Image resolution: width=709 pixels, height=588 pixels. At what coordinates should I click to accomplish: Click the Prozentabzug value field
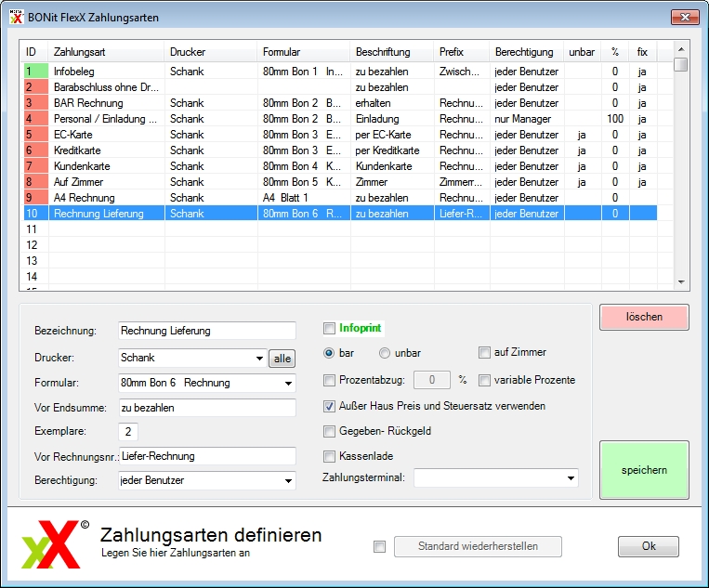coord(432,380)
